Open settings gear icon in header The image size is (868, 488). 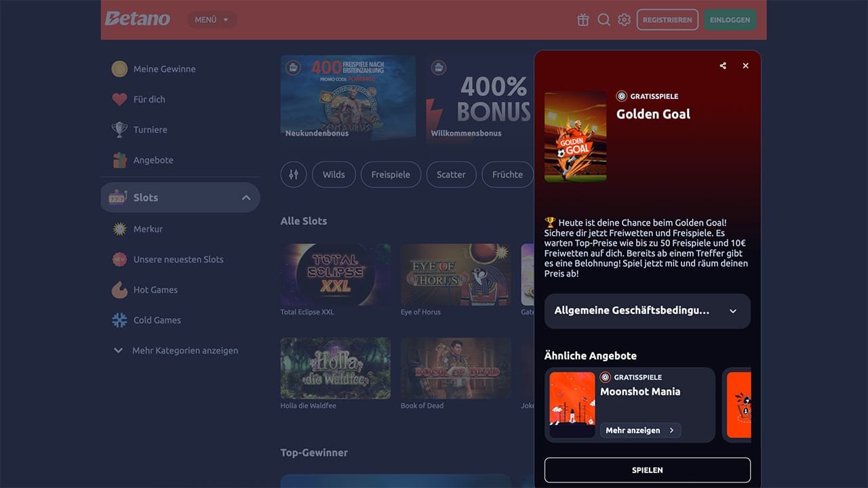pyautogui.click(x=624, y=20)
